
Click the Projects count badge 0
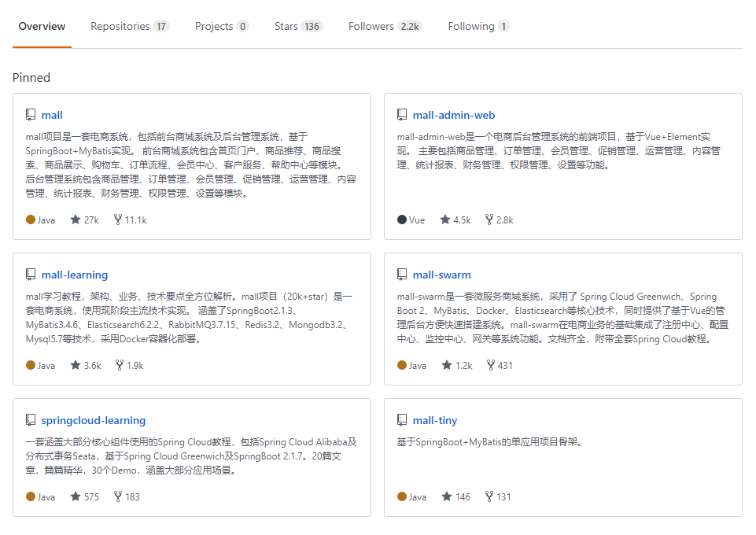point(242,27)
